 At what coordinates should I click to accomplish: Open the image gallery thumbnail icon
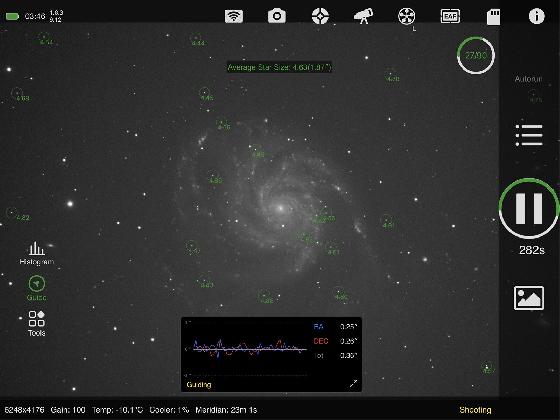point(529,298)
